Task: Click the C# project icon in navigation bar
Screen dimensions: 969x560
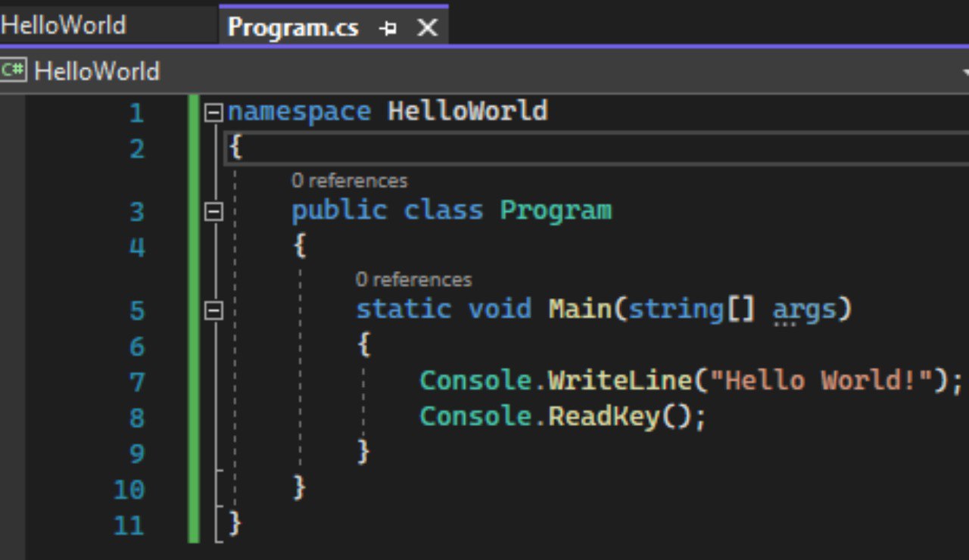Action: pos(13,71)
